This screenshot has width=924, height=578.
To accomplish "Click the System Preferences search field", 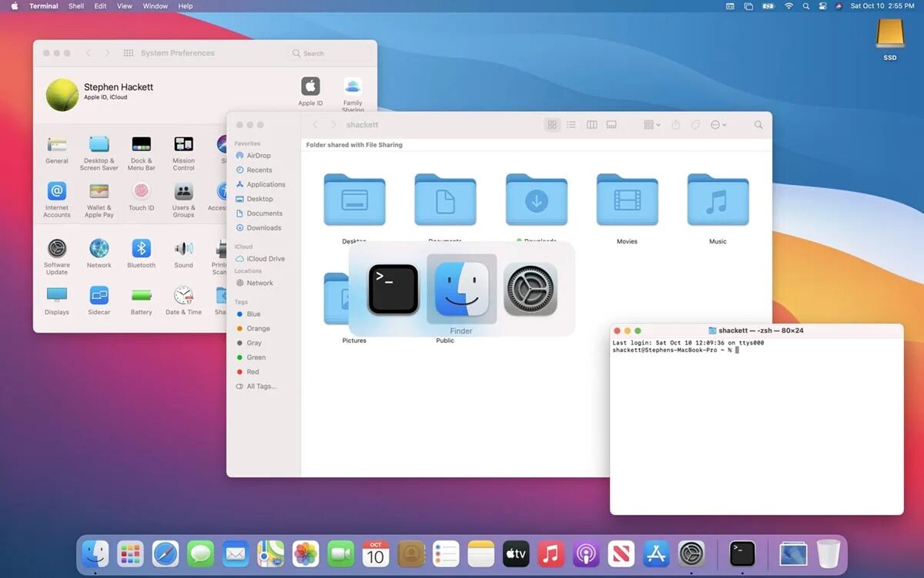I will [x=330, y=53].
